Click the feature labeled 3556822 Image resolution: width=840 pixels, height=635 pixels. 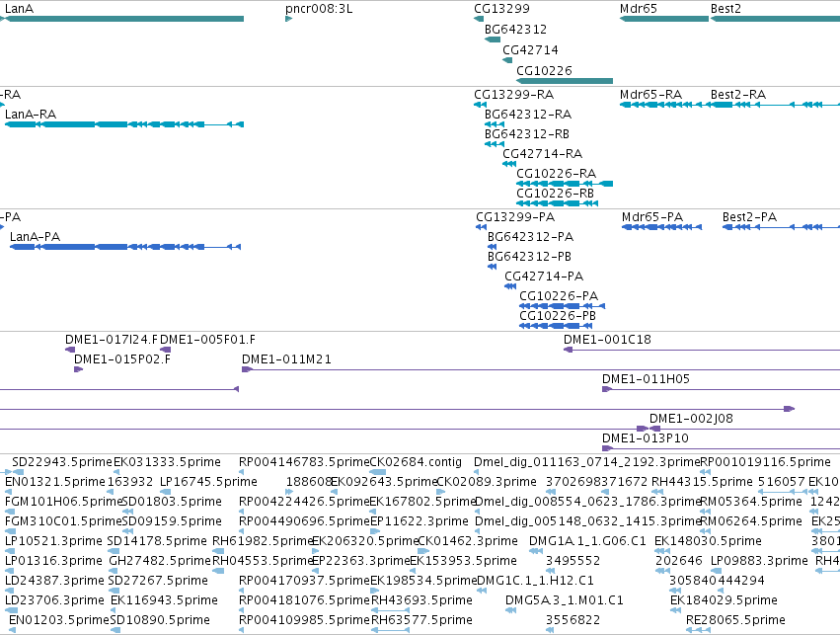[x=573, y=620]
